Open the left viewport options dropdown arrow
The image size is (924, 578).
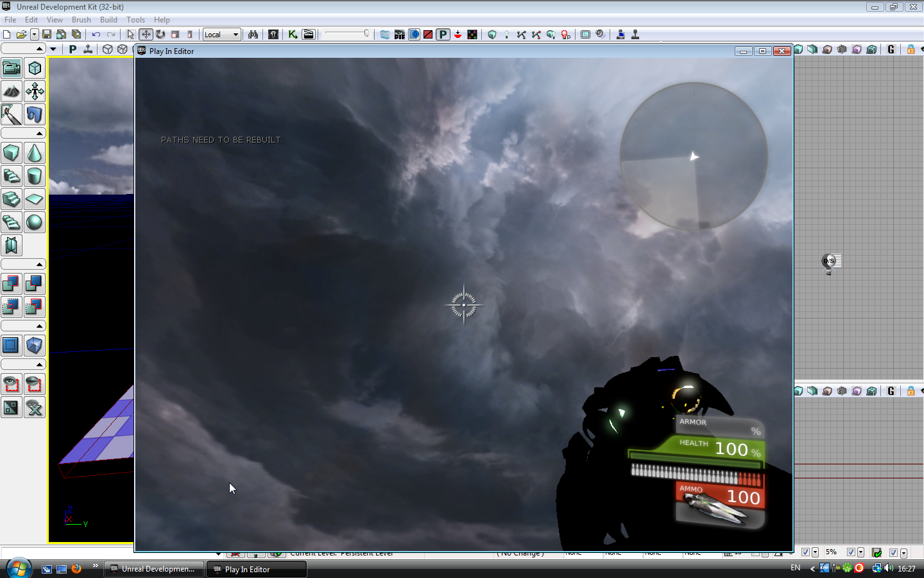(x=53, y=49)
